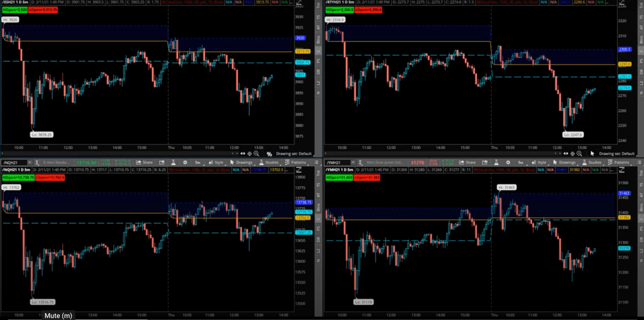
Task: Open Patterns menu in /NQH21 toolbar
Action: pyautogui.click(x=295, y=163)
